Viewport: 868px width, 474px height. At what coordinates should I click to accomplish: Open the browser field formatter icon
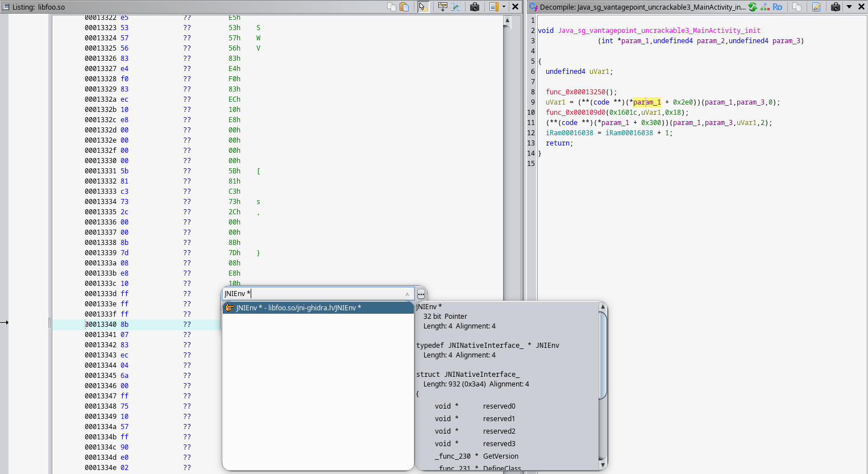pyautogui.click(x=443, y=7)
